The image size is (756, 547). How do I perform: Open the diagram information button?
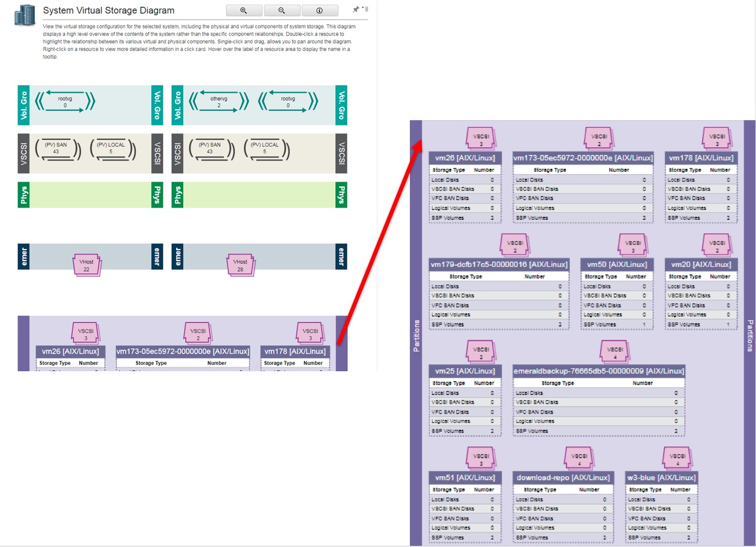point(319,10)
